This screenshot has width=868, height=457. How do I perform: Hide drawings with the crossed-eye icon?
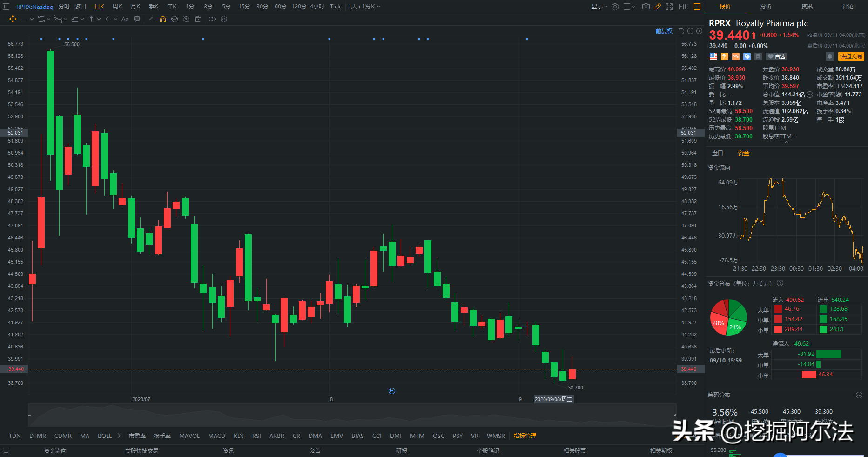186,19
